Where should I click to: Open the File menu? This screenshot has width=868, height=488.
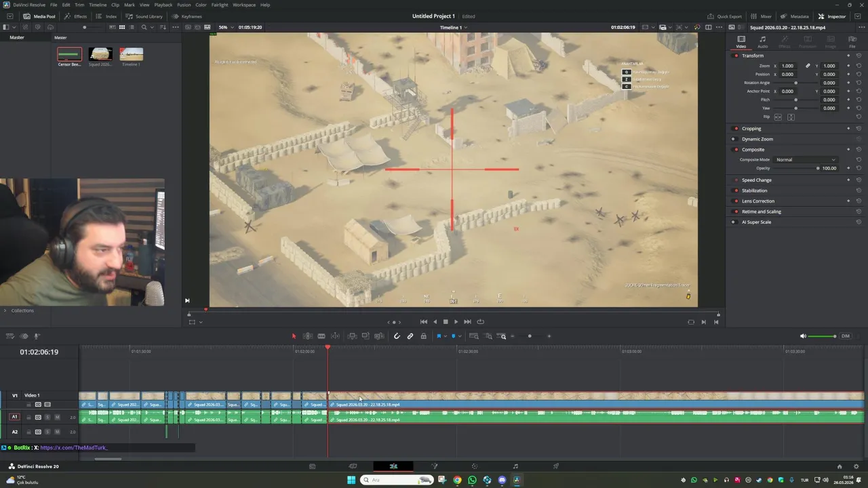(54, 5)
